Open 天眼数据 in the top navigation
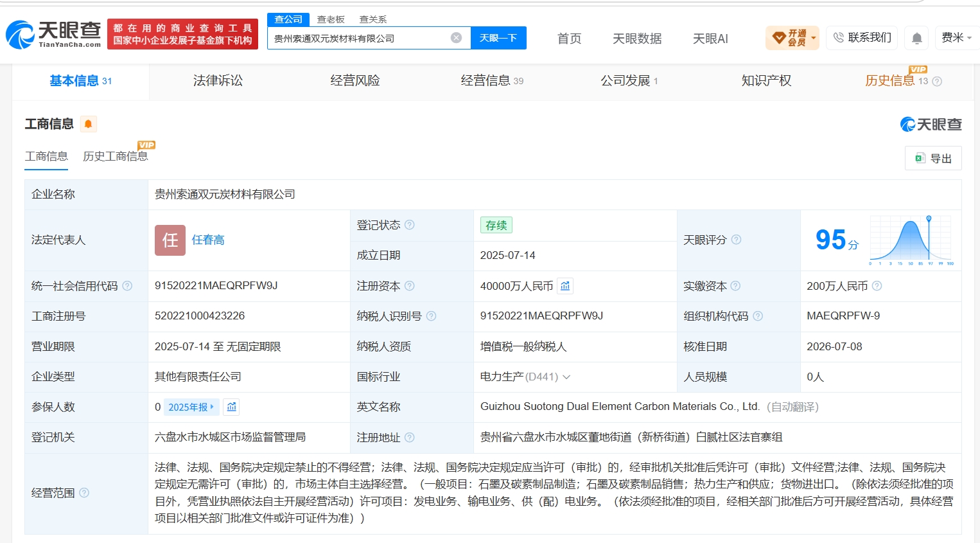Image resolution: width=980 pixels, height=543 pixels. tap(637, 39)
